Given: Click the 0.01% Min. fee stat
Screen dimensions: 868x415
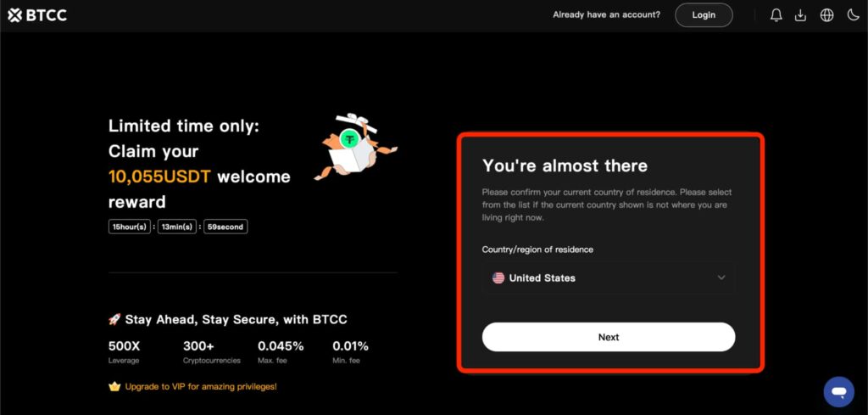Looking at the screenshot, I should click(x=350, y=352).
